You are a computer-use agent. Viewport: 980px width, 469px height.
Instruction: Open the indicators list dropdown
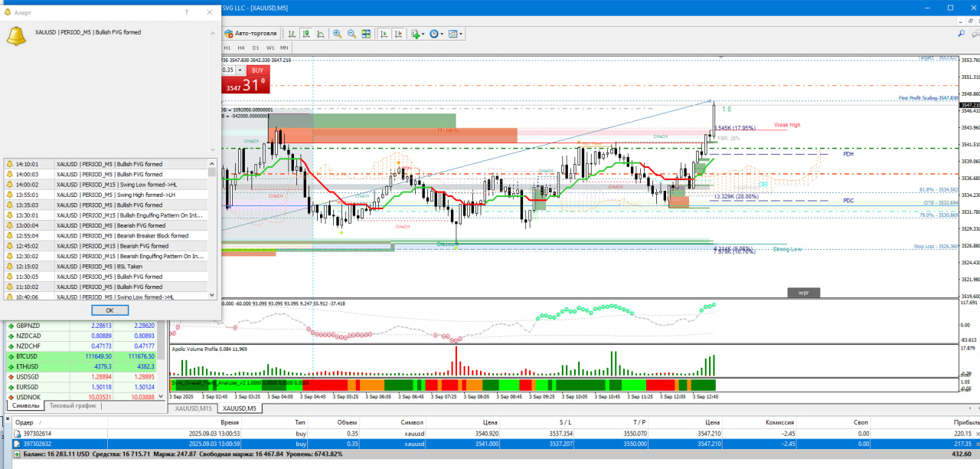coord(418,34)
